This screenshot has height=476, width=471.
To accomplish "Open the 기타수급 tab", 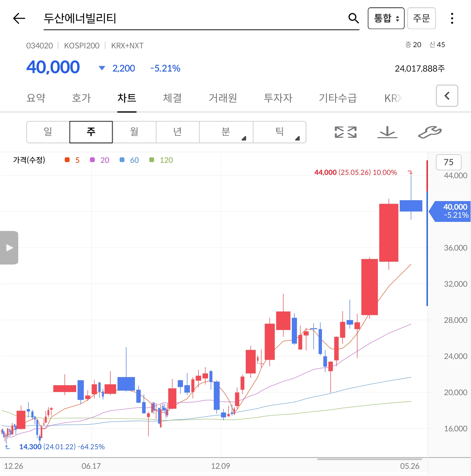I will pos(338,98).
